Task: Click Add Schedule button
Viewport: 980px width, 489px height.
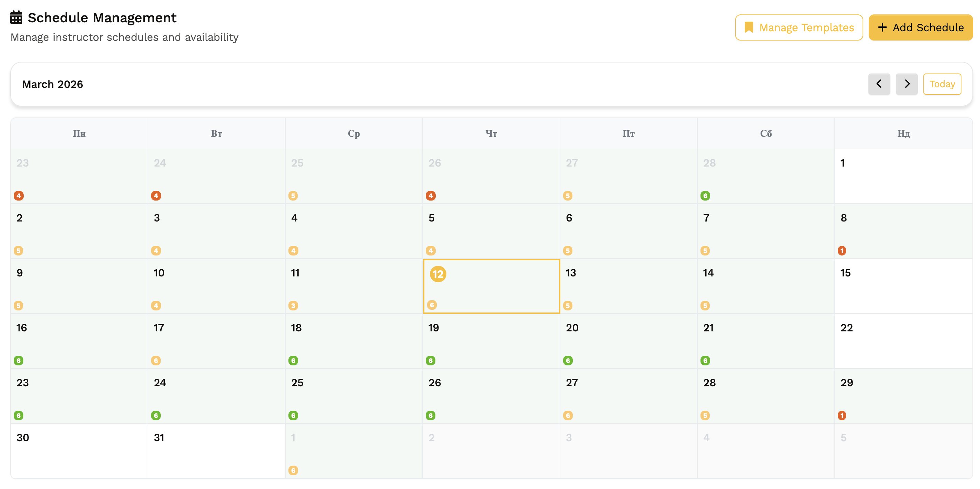Action: point(920,27)
